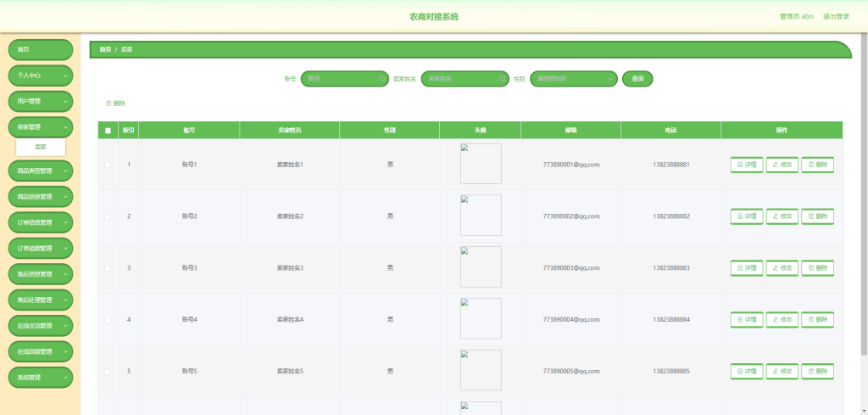Click the page vertical scrollbar
Viewport: 868px width, 415px height.
click(864, 194)
